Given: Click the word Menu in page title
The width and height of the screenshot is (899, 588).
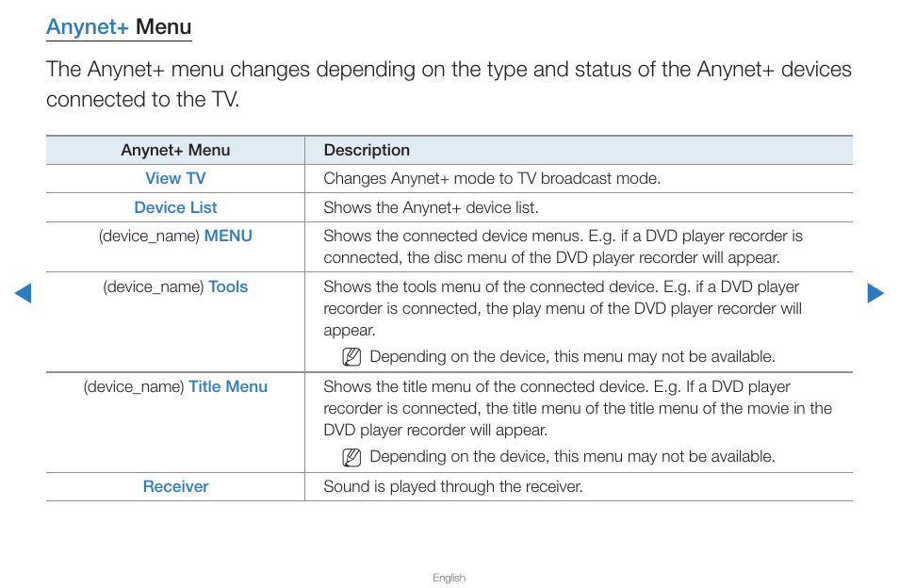Looking at the screenshot, I should tap(163, 27).
